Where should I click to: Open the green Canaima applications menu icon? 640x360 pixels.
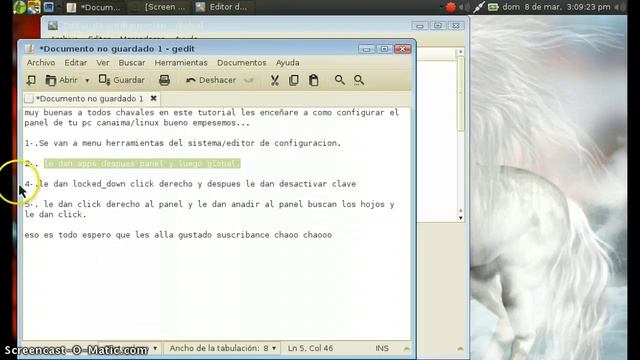pos(19,7)
